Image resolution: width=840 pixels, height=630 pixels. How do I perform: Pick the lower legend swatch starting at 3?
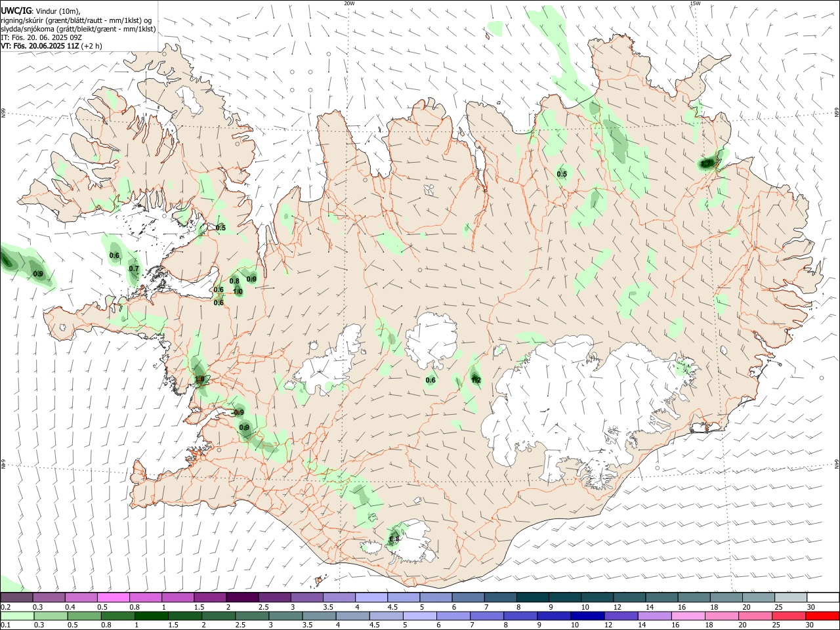pyautogui.click(x=284, y=616)
